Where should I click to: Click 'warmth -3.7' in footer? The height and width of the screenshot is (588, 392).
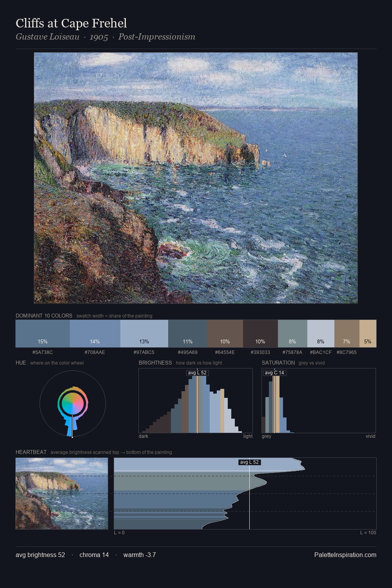tap(140, 555)
